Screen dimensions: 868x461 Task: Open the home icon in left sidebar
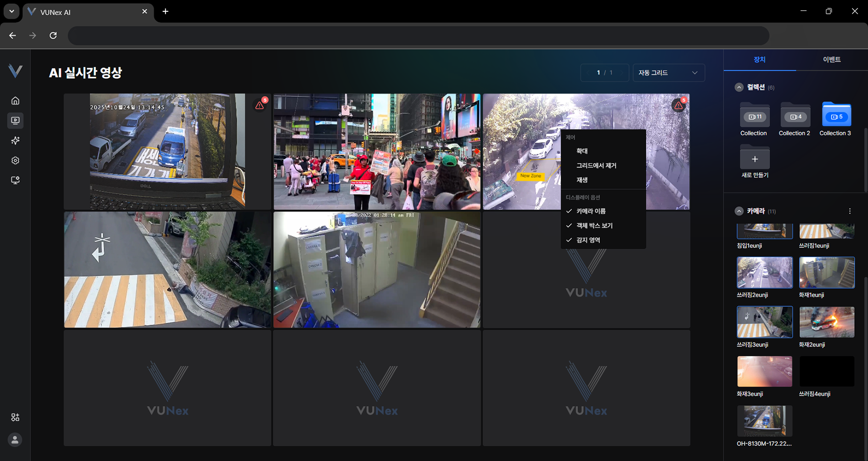15,101
